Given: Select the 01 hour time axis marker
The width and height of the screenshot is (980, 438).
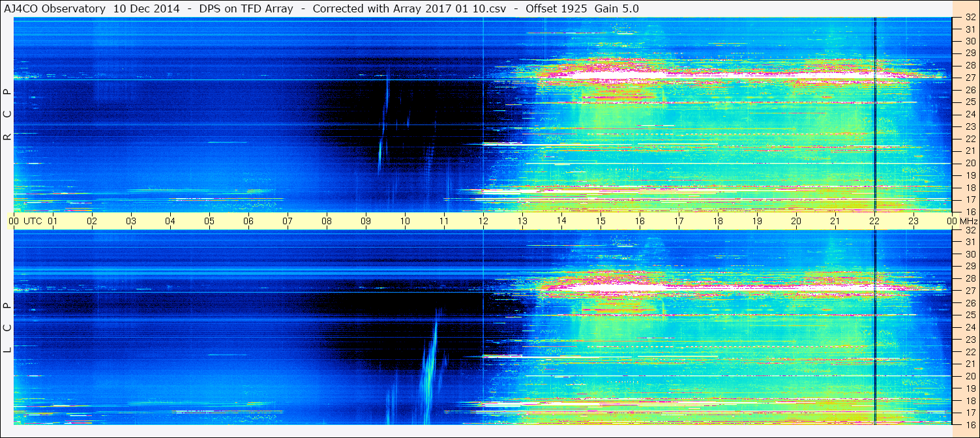Looking at the screenshot, I should tap(53, 221).
